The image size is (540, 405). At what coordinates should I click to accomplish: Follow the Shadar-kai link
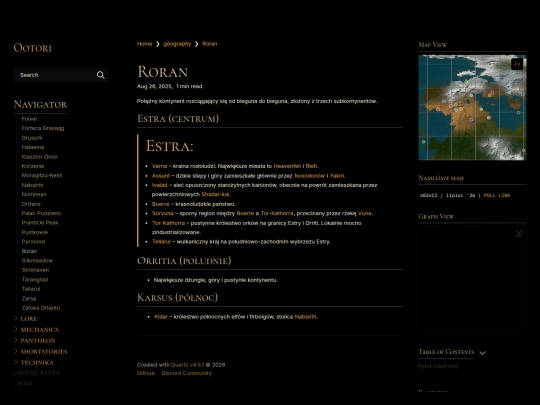tap(215, 194)
